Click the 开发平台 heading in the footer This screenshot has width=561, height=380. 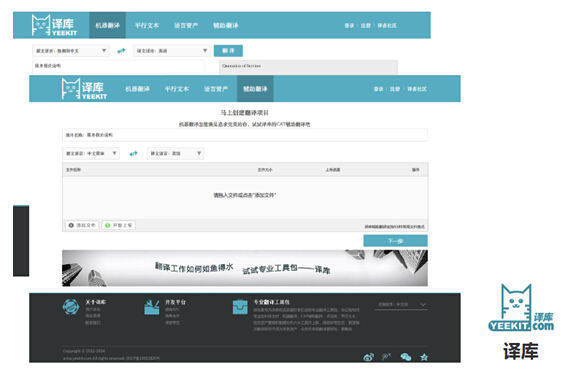pos(175,302)
